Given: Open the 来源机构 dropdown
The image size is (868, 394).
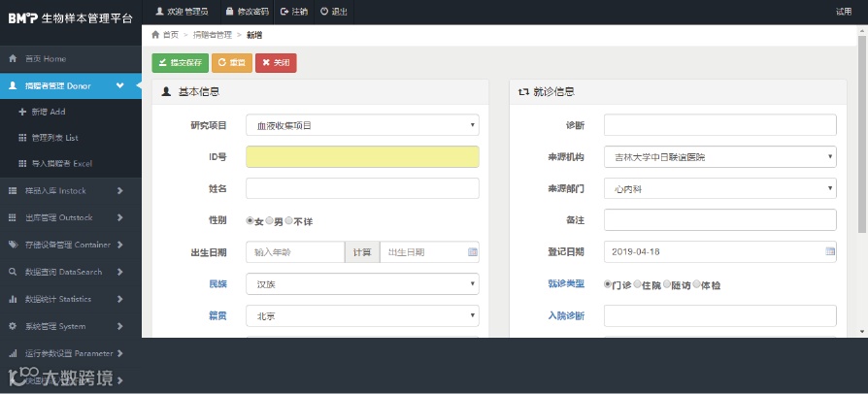Looking at the screenshot, I should [x=720, y=157].
